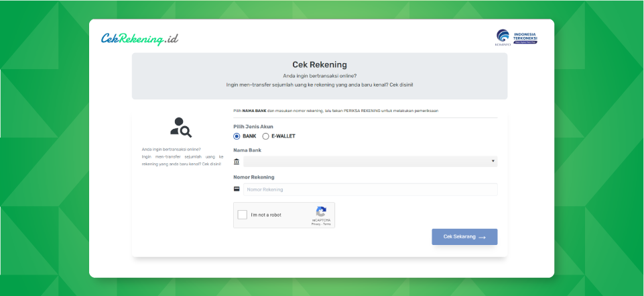Open the reCAPTCHA Terms link
Image resolution: width=644 pixels, height=296 pixels.
pyautogui.click(x=326, y=224)
